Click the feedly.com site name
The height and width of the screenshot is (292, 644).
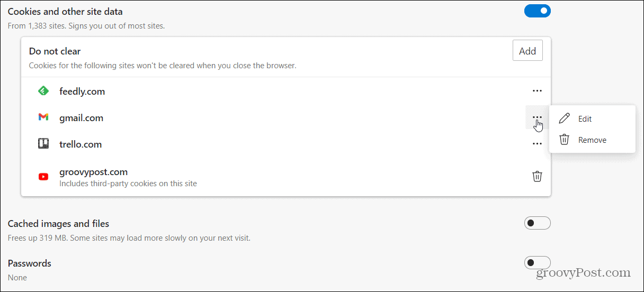(82, 92)
